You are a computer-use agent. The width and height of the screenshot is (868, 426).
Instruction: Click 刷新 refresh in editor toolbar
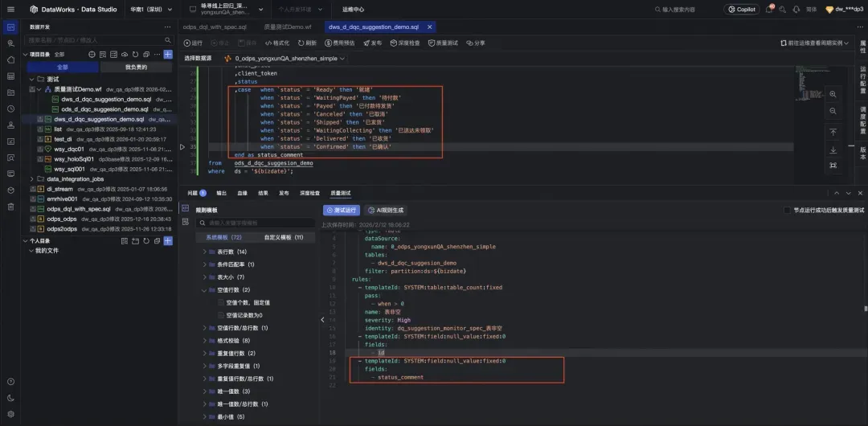tap(307, 43)
